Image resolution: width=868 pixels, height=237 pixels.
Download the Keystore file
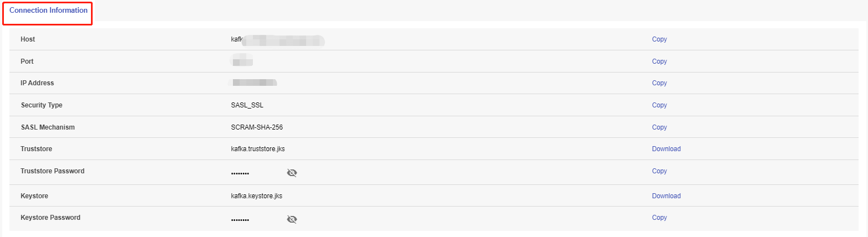click(x=666, y=196)
